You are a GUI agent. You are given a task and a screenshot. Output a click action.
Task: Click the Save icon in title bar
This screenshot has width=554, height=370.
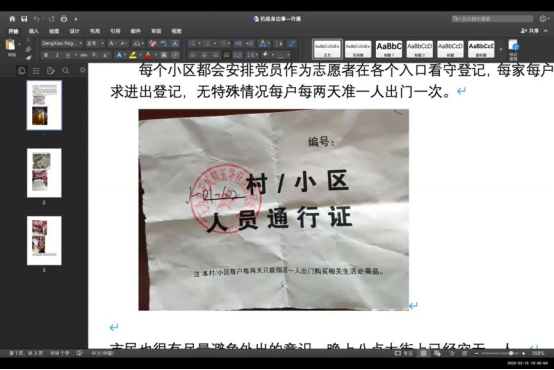[24, 19]
